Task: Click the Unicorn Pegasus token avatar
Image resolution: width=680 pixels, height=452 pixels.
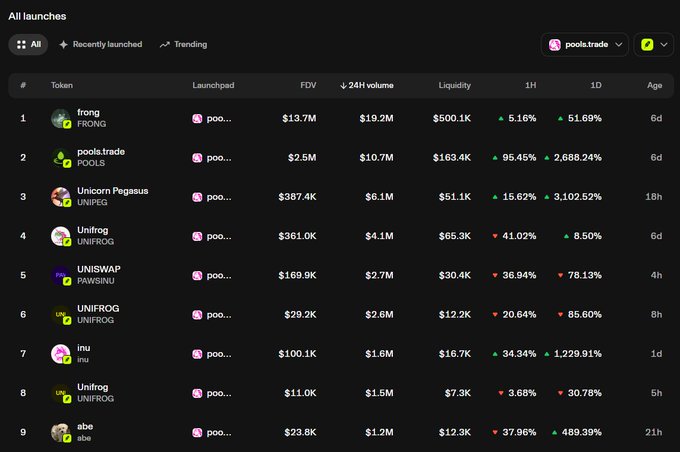Action: click(61, 197)
